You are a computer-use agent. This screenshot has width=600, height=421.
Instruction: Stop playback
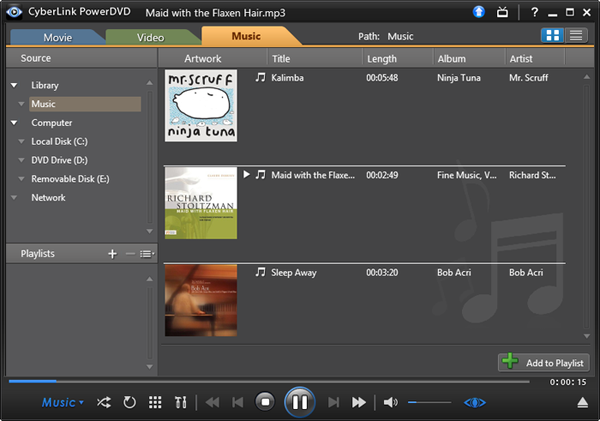[265, 402]
